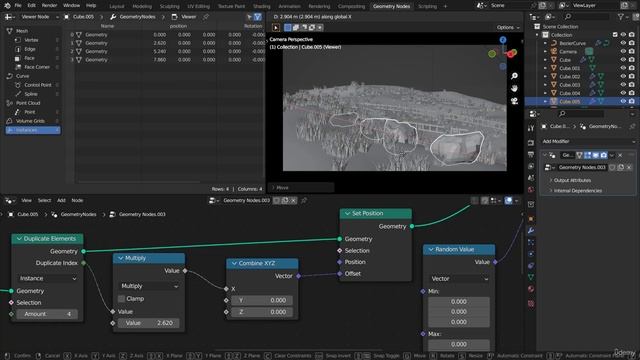Click the pin icon in the spreadsheet header
This screenshot has width=640, height=360.
coord(206,17)
